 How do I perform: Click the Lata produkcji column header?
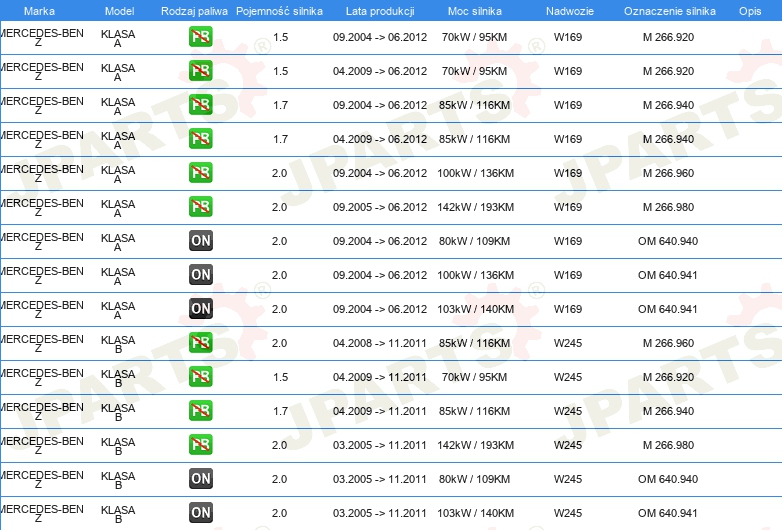380,11
